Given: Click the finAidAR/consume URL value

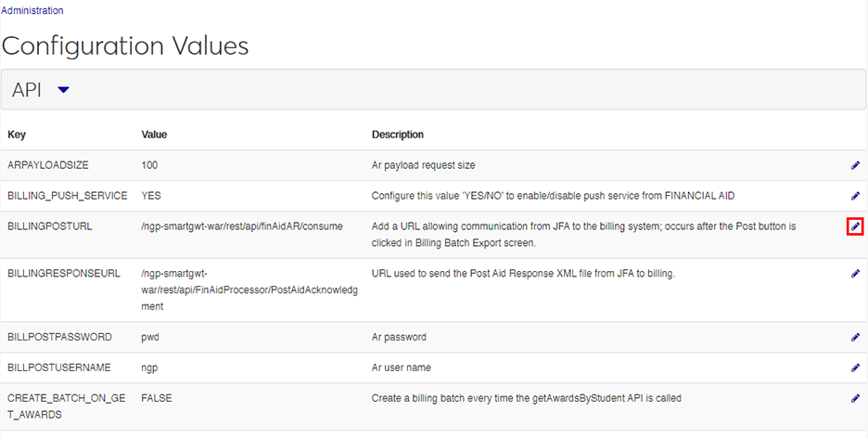Looking at the screenshot, I should [242, 225].
